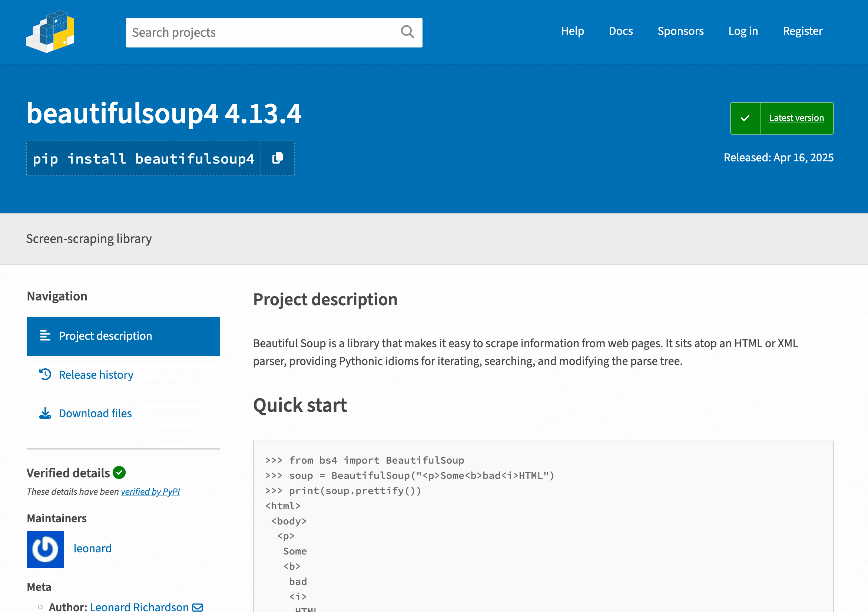Click leonard's maintainer avatar
This screenshot has height=612, width=868.
(x=45, y=549)
